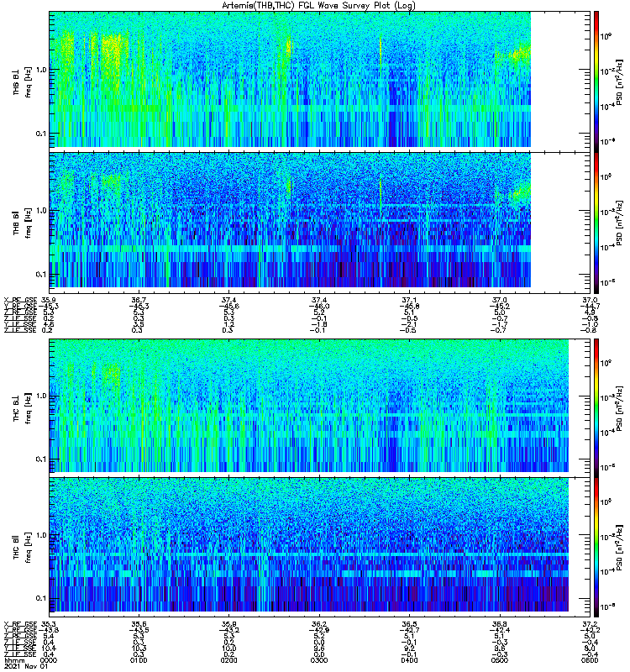Click the "0200" time tick label
This screenshot has width=630, height=672.
pos(228,660)
